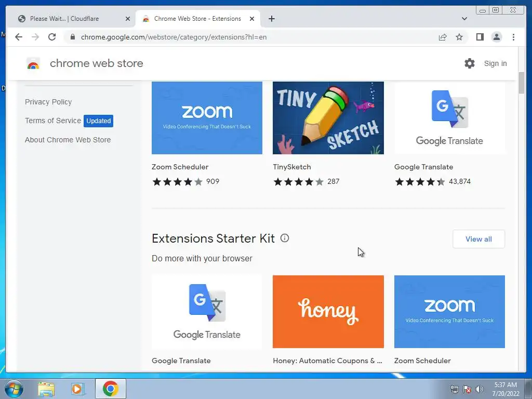532x399 pixels.
Task: Open Action Center flag icon
Action: [467, 389]
